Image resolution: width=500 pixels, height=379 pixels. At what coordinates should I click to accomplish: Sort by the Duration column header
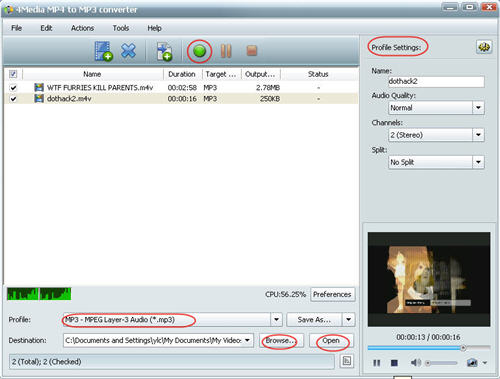[182, 74]
